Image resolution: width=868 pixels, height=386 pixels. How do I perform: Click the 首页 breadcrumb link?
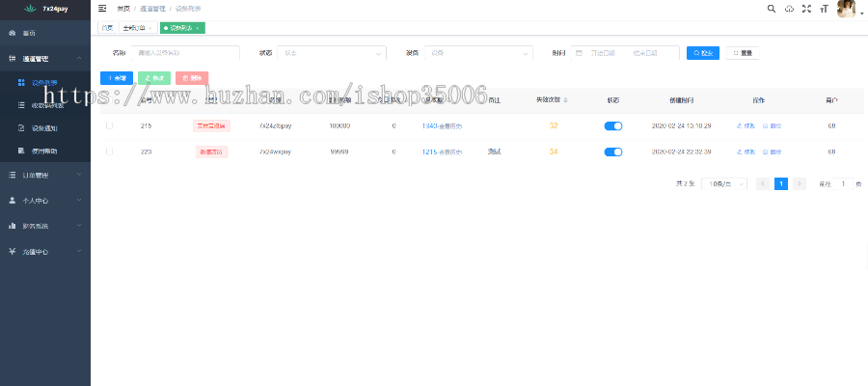click(x=122, y=9)
